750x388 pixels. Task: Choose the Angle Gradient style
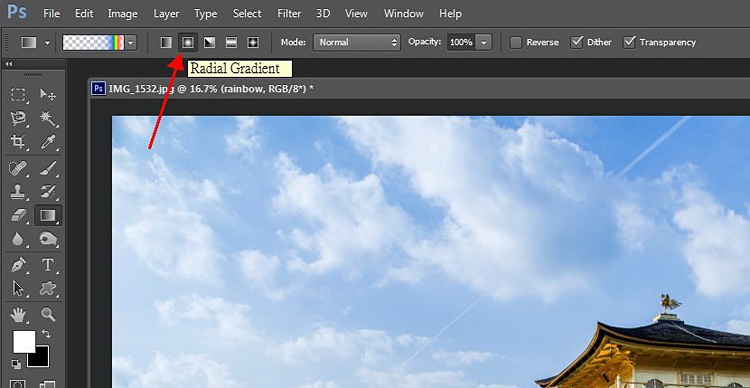click(210, 43)
